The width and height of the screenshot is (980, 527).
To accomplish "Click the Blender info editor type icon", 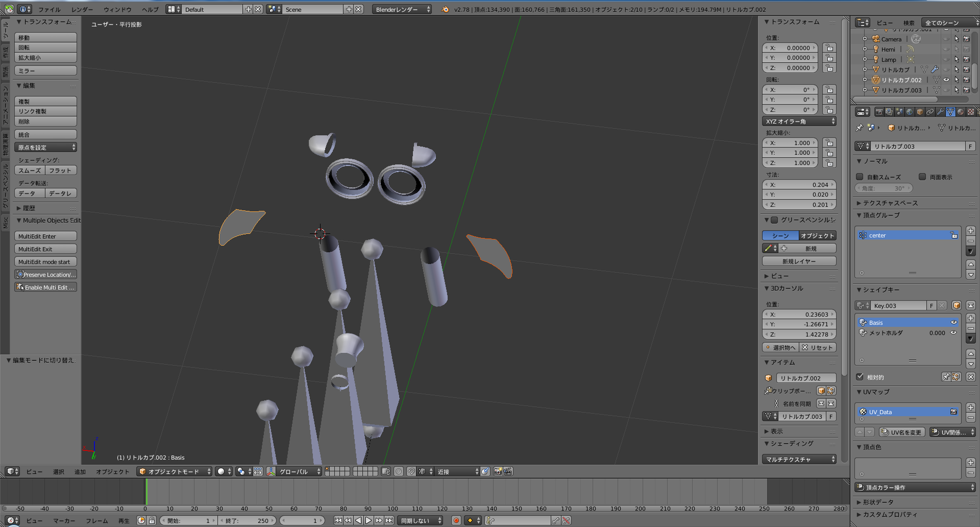I will point(24,9).
